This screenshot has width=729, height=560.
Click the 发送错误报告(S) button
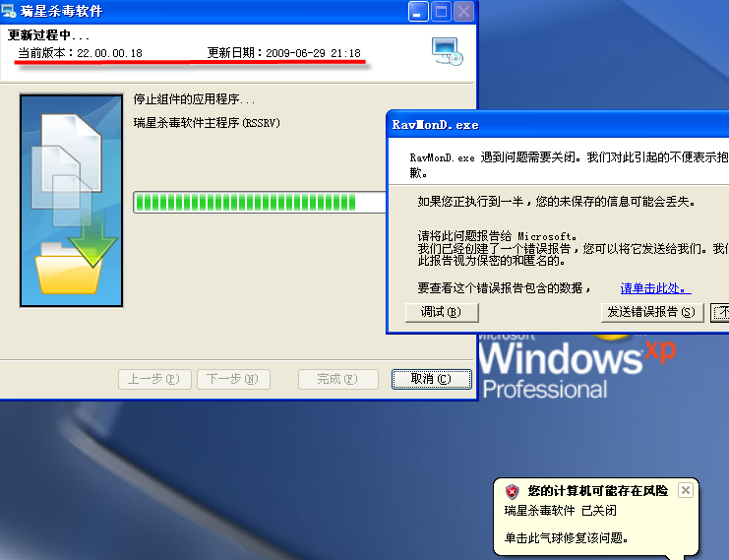652,312
